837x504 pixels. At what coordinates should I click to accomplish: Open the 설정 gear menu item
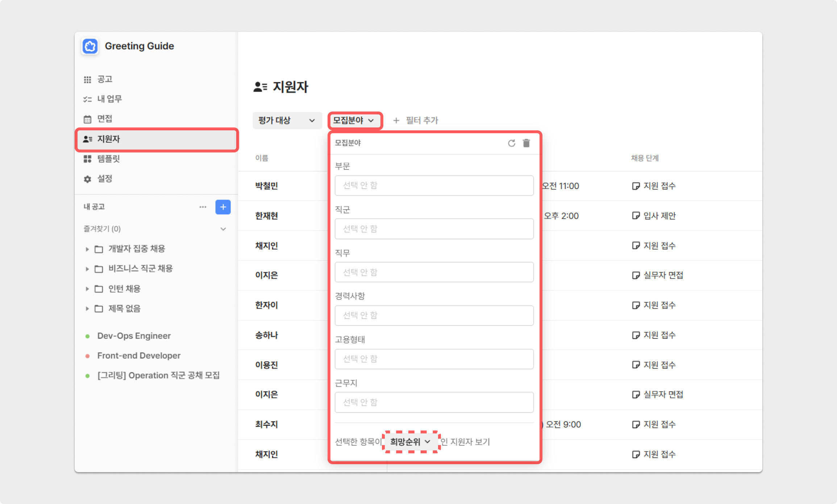(104, 178)
